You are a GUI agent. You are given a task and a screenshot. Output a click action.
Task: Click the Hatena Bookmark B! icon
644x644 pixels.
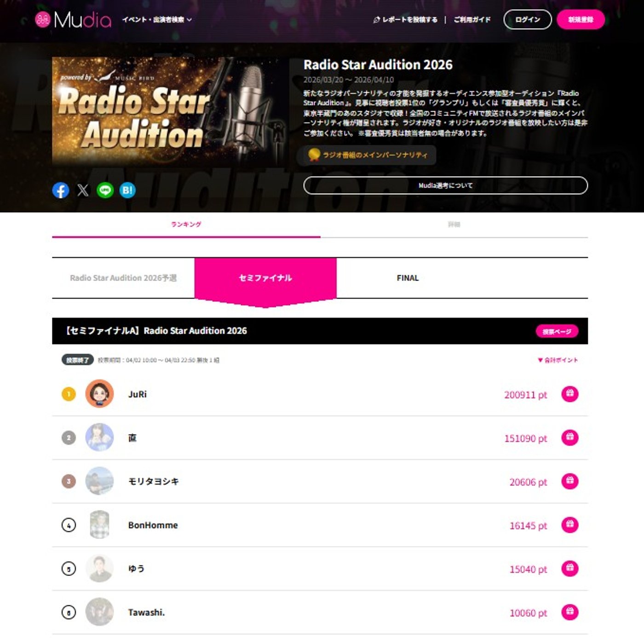pyautogui.click(x=127, y=190)
